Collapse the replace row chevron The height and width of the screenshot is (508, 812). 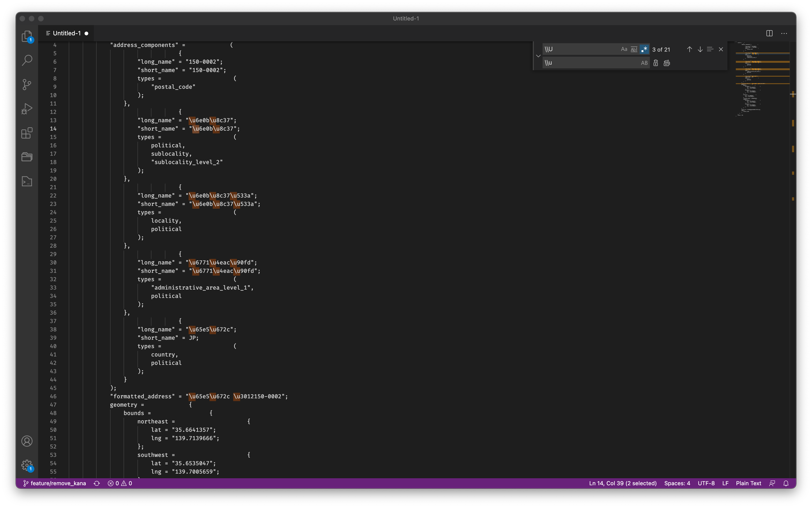538,56
